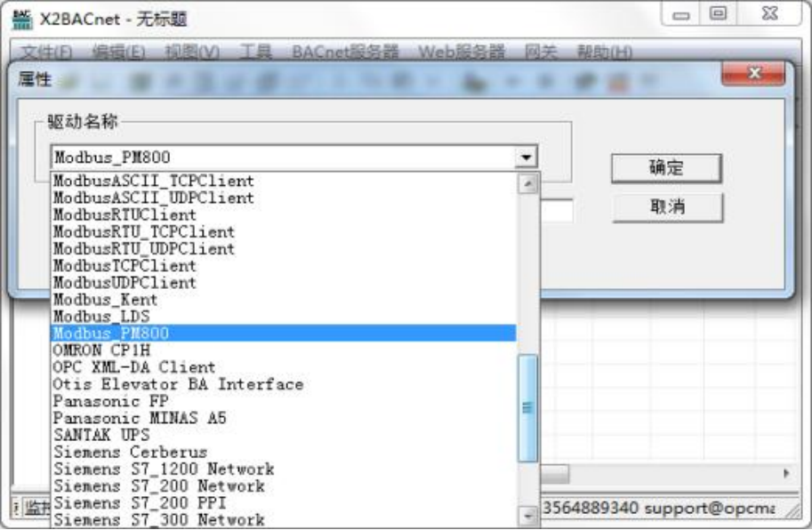Open the 帮助(H) menu
The image size is (812, 530).
pos(605,52)
